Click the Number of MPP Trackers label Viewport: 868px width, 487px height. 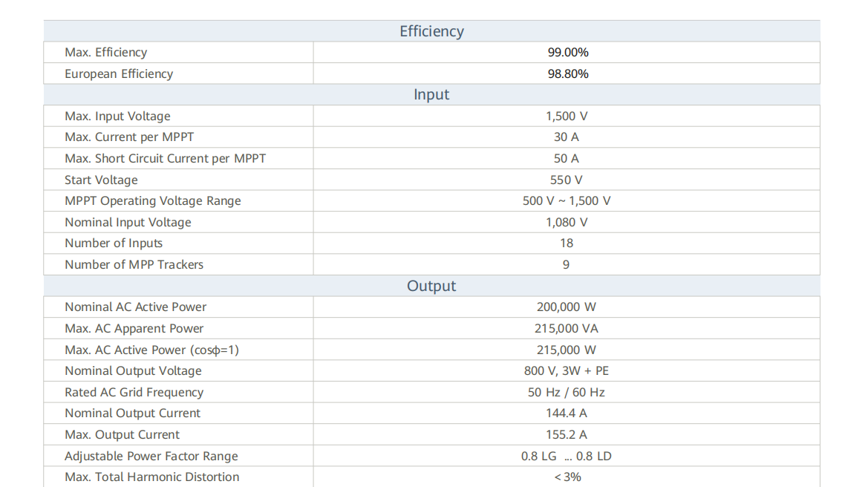pos(134,265)
